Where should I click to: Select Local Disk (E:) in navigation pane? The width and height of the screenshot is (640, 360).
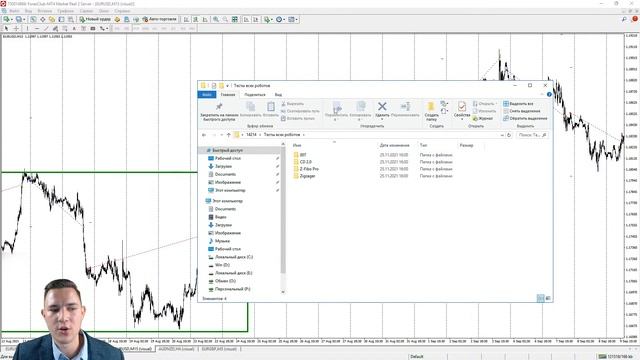pos(233,273)
